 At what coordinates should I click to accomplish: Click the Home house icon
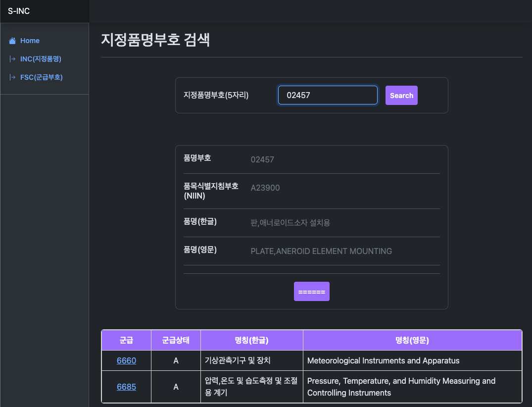pos(12,41)
